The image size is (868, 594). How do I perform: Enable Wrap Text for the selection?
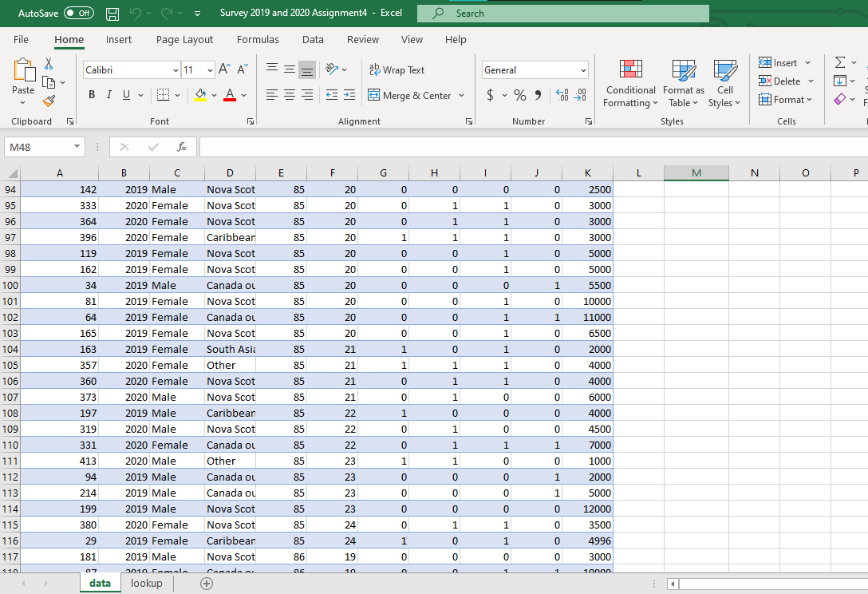coord(397,70)
